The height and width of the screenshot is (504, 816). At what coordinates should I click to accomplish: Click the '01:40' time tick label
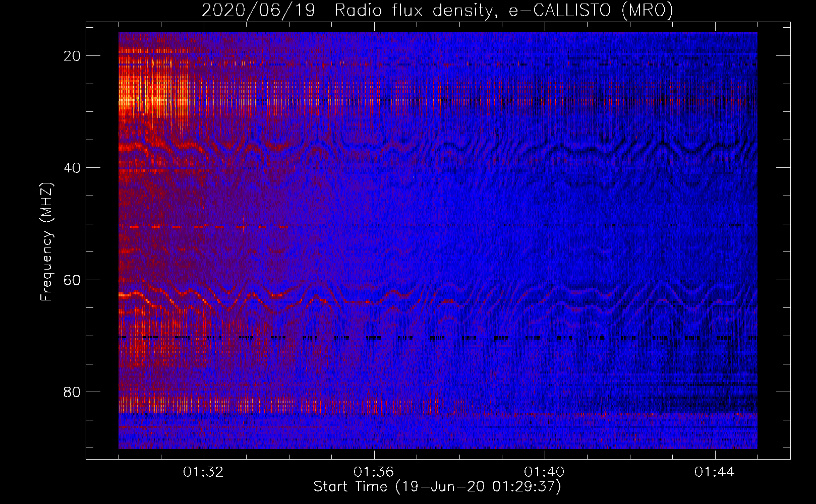pos(544,472)
